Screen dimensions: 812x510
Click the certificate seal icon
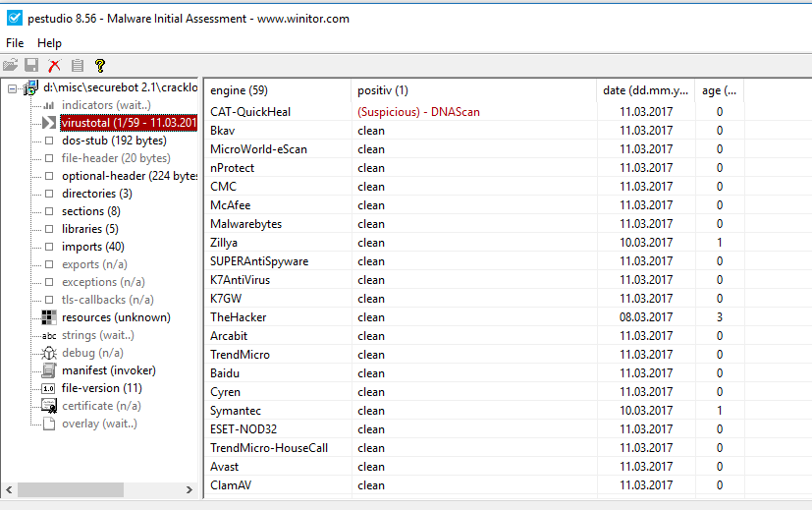[x=49, y=406]
